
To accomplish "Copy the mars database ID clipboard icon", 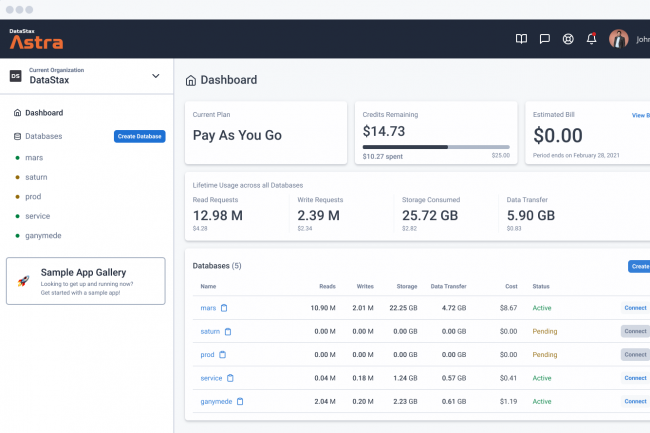I will [x=224, y=308].
